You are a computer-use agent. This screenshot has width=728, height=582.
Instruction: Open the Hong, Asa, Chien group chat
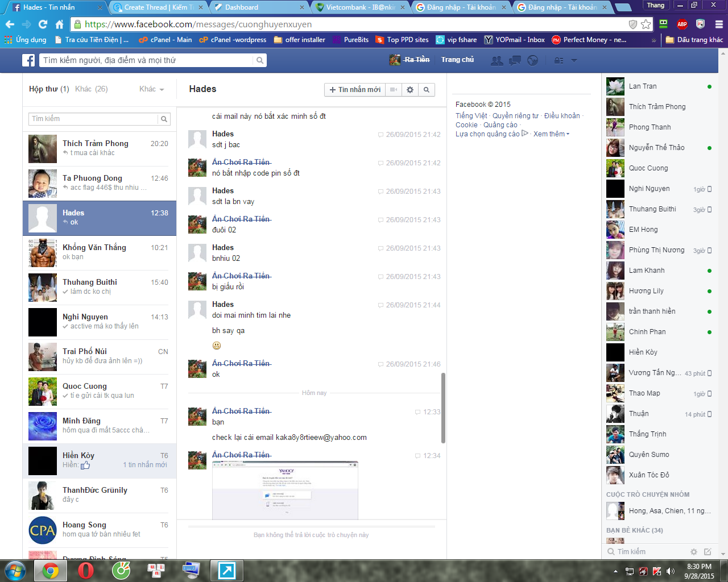pyautogui.click(x=660, y=511)
